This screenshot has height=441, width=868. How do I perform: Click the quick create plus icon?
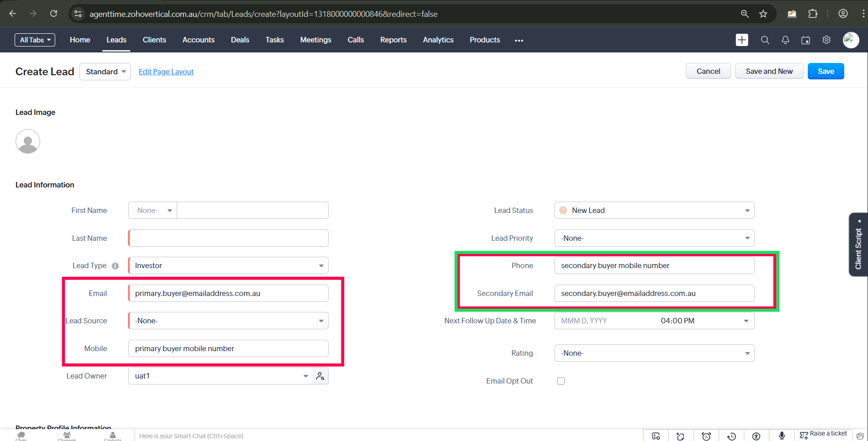click(x=742, y=40)
